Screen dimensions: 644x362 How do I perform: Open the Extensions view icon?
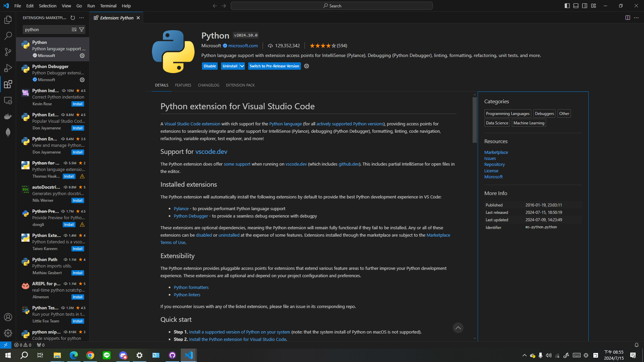8,84
